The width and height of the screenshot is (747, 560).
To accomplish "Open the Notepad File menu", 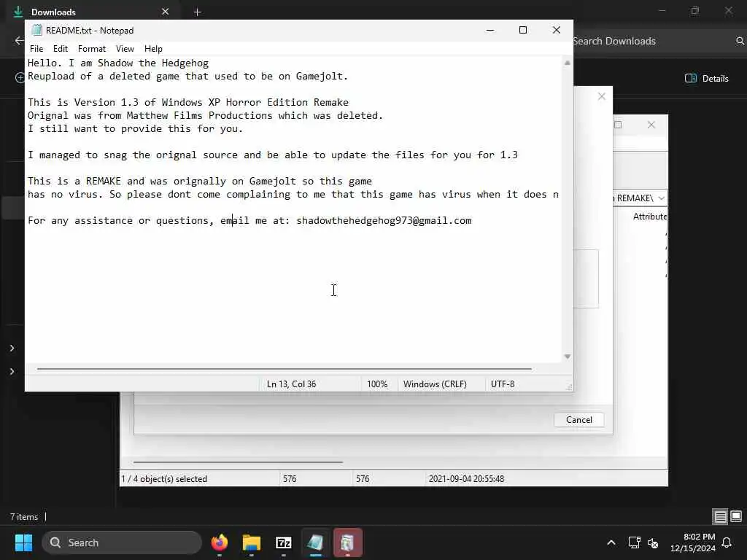I will 36,49.
